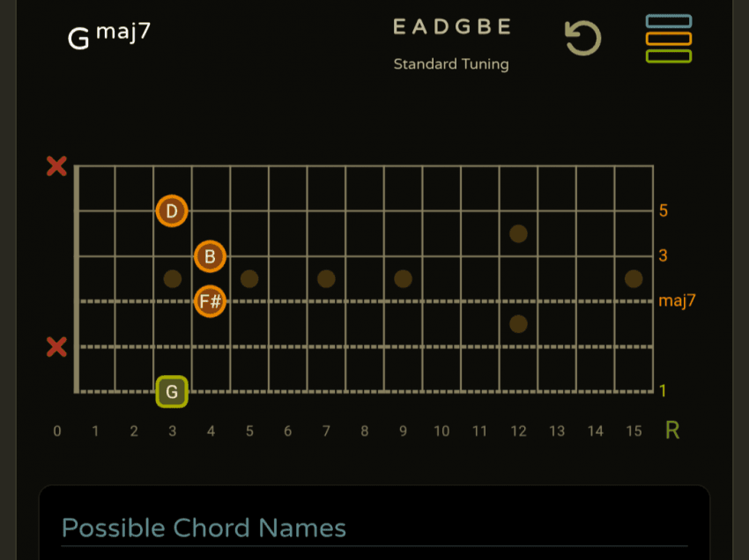Click the Possible Chord Names heading
Screen dimensions: 749x560
pos(204,528)
